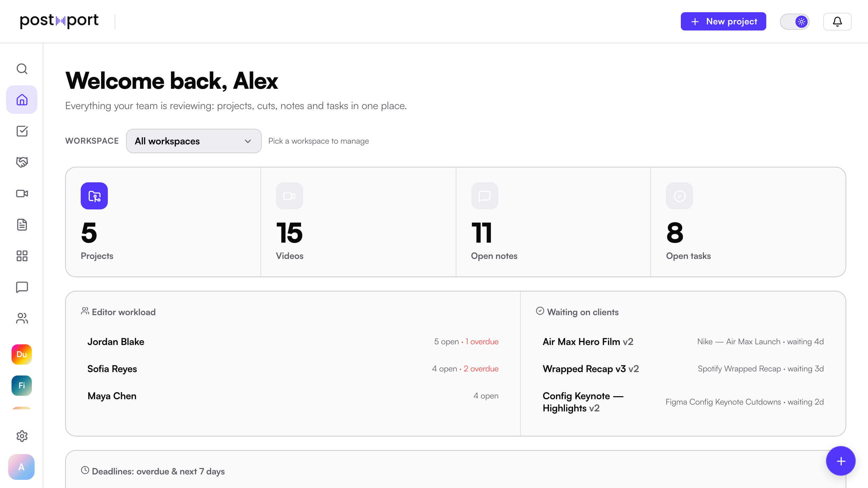
Task: Click the Projects folder icon card
Action: (x=94, y=196)
